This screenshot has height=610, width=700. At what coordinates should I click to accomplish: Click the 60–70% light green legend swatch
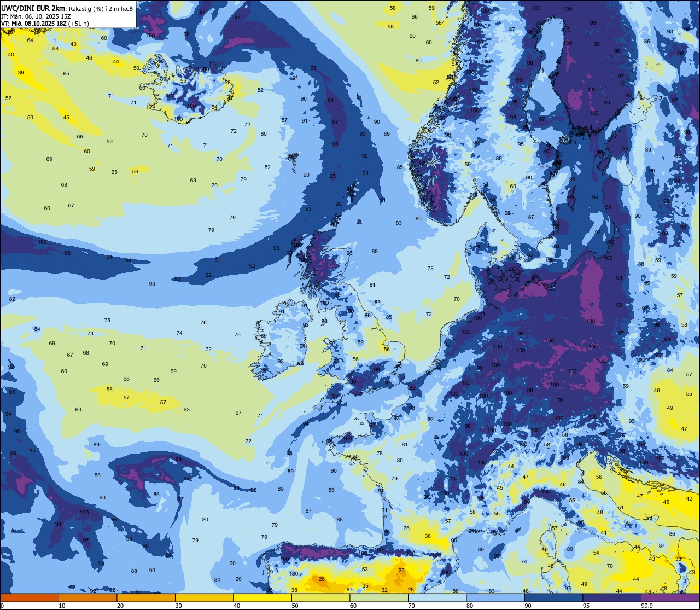[379, 597]
